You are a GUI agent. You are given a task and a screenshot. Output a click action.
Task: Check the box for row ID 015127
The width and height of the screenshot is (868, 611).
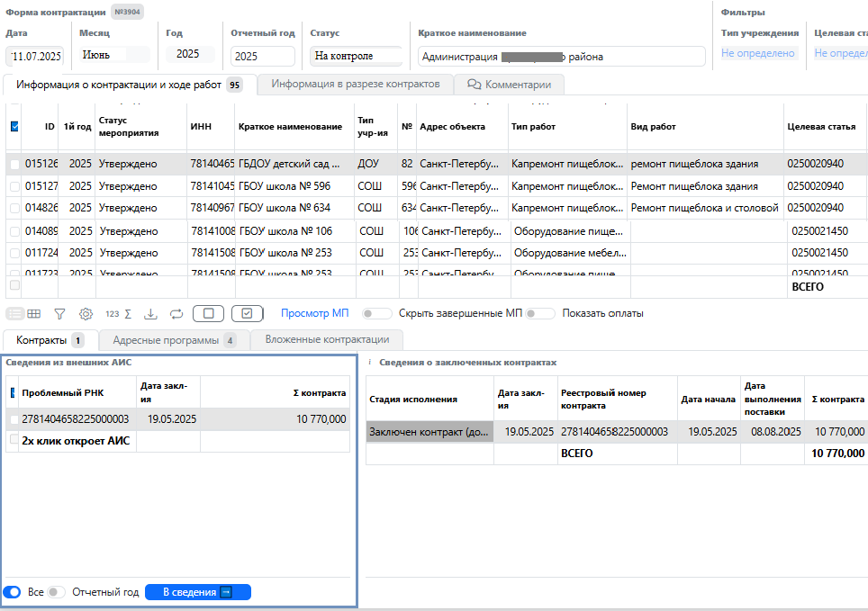click(14, 186)
